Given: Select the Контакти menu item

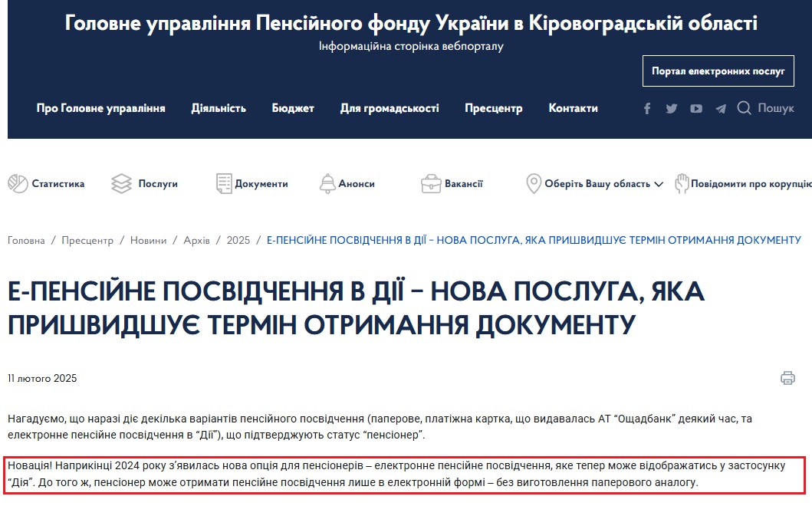Looking at the screenshot, I should pyautogui.click(x=573, y=108).
